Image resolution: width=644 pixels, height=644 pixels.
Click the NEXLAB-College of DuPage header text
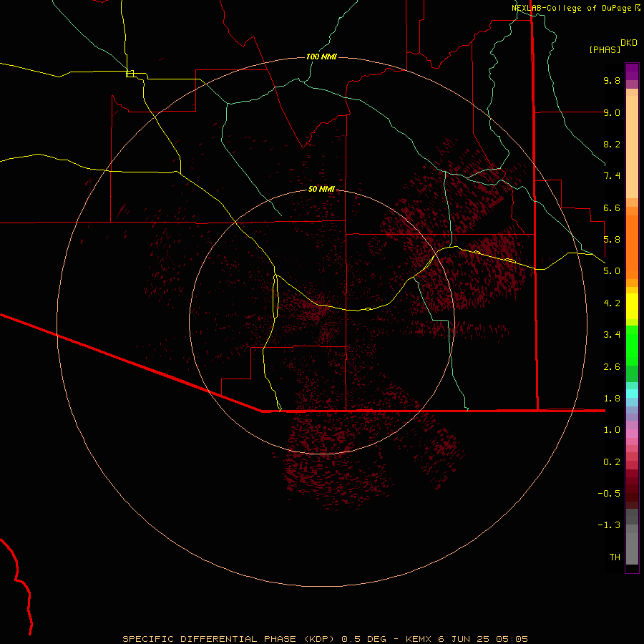coord(571,8)
